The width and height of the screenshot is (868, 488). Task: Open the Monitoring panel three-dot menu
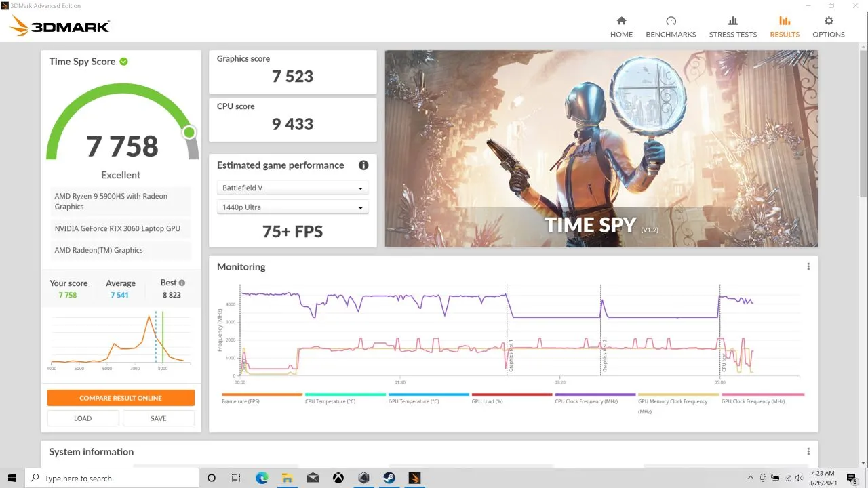coord(808,267)
